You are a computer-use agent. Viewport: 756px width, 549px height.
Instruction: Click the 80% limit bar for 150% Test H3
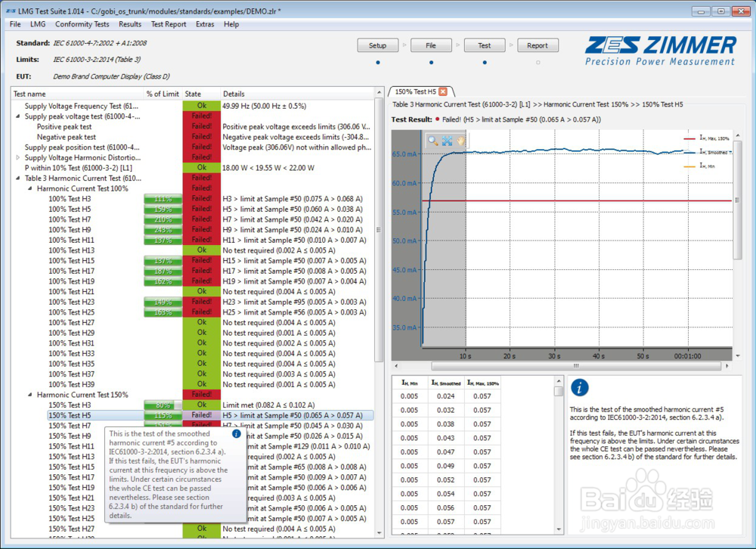click(x=163, y=405)
